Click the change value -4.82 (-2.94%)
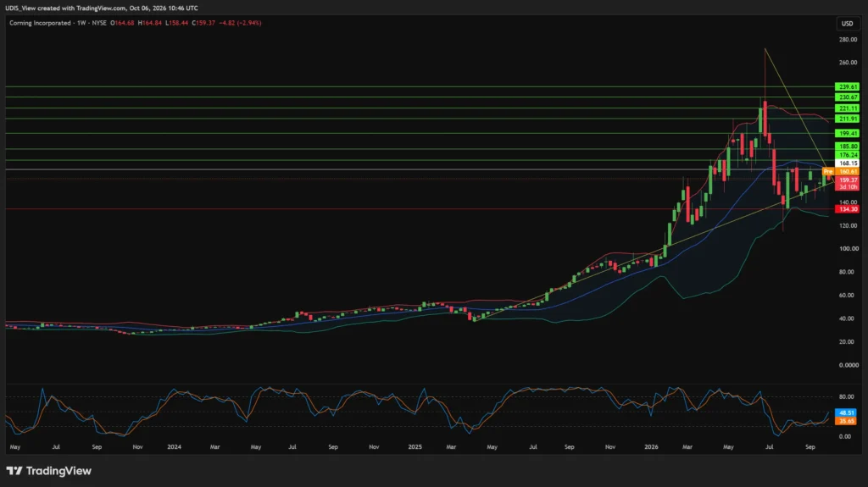868x487 pixels. pyautogui.click(x=240, y=23)
